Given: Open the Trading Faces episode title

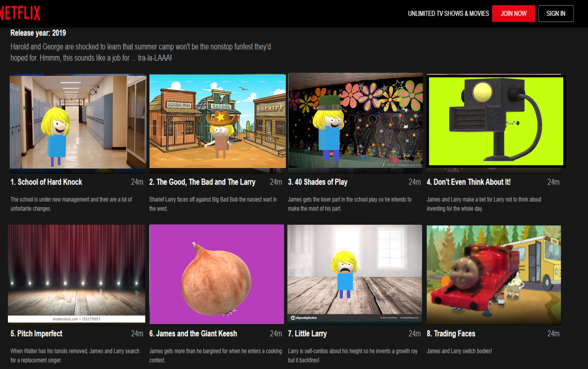Looking at the screenshot, I should coord(451,334).
